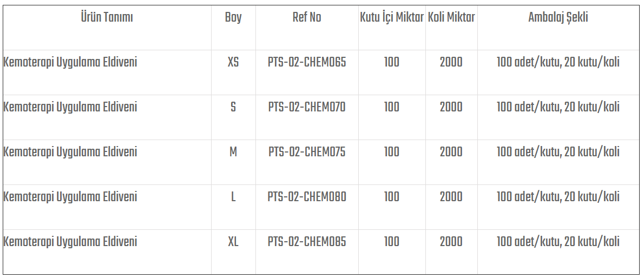644x278 pixels.
Task: Click the Ürün Tanımı column header
Action: tap(107, 17)
